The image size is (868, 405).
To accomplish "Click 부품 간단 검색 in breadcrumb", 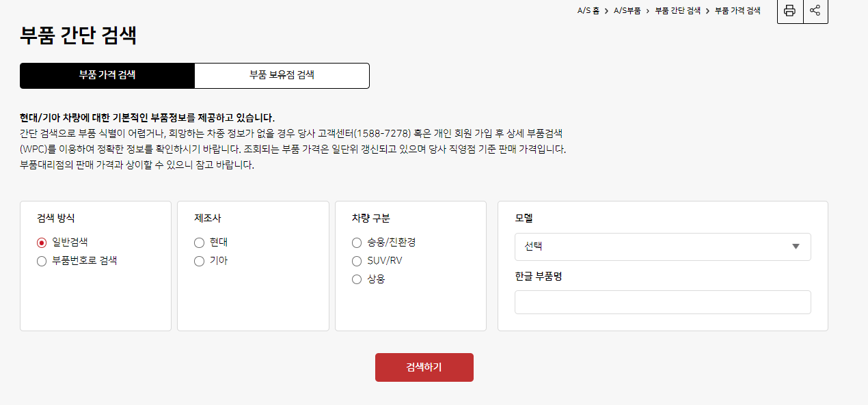I will click(x=676, y=10).
